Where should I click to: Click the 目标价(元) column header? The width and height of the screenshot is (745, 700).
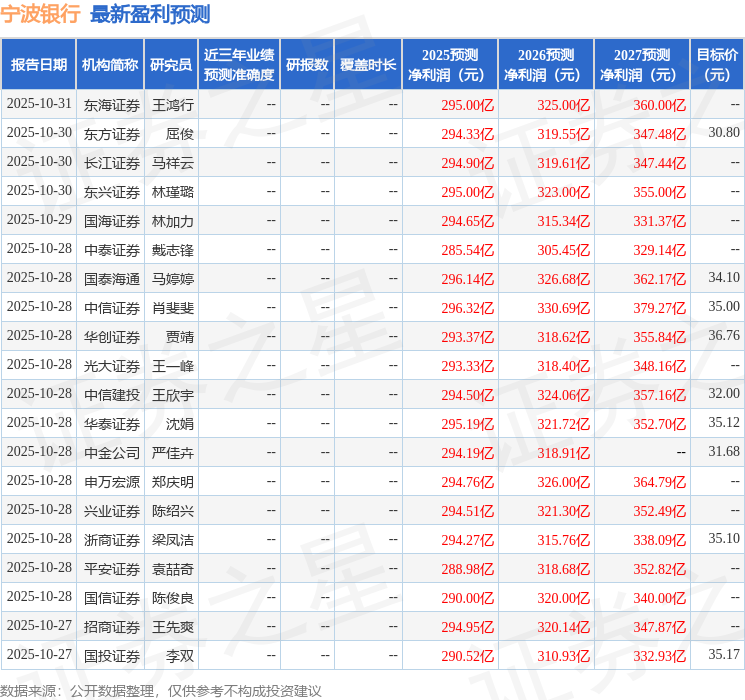click(x=717, y=65)
